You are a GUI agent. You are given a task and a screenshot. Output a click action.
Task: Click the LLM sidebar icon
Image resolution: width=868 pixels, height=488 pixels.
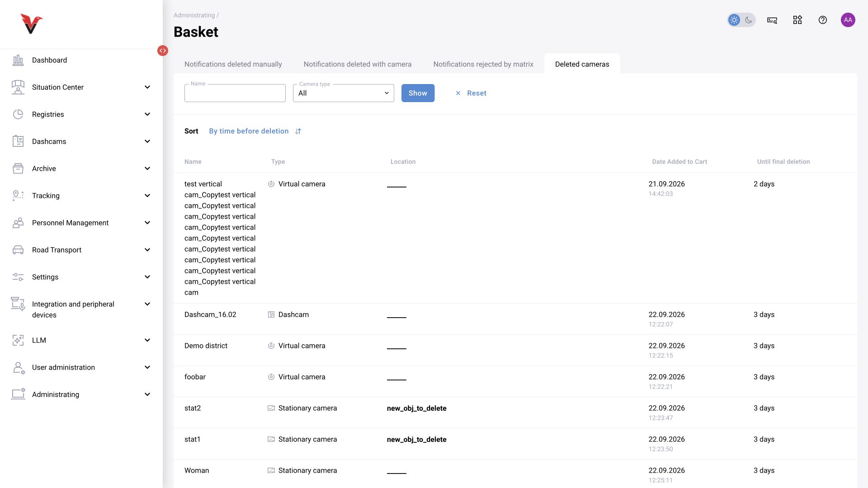(18, 340)
